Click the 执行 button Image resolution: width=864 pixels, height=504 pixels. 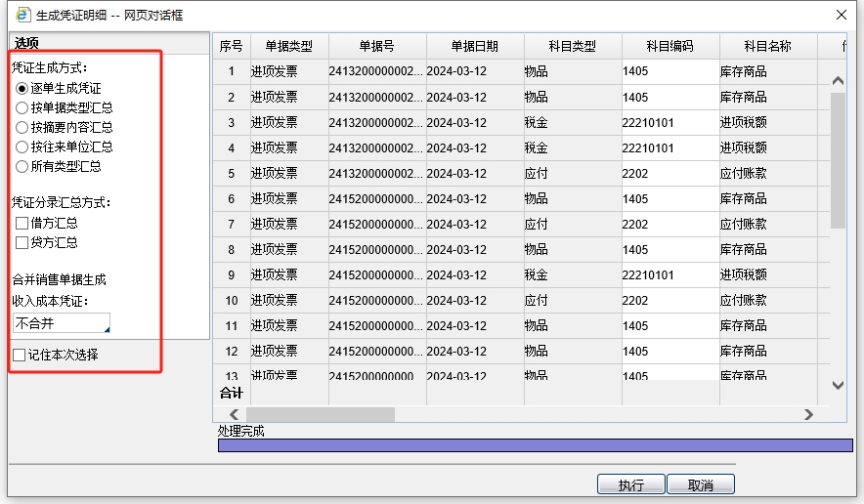631,484
